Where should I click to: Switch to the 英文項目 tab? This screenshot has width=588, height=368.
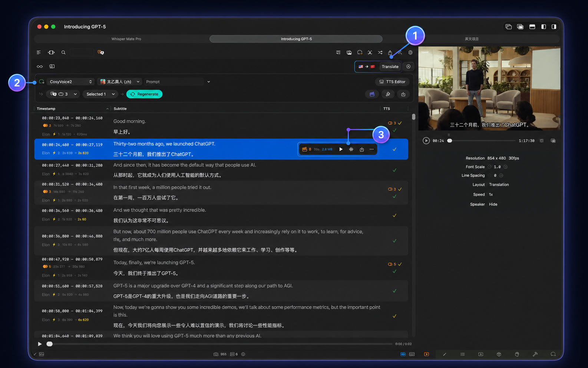(x=472, y=39)
